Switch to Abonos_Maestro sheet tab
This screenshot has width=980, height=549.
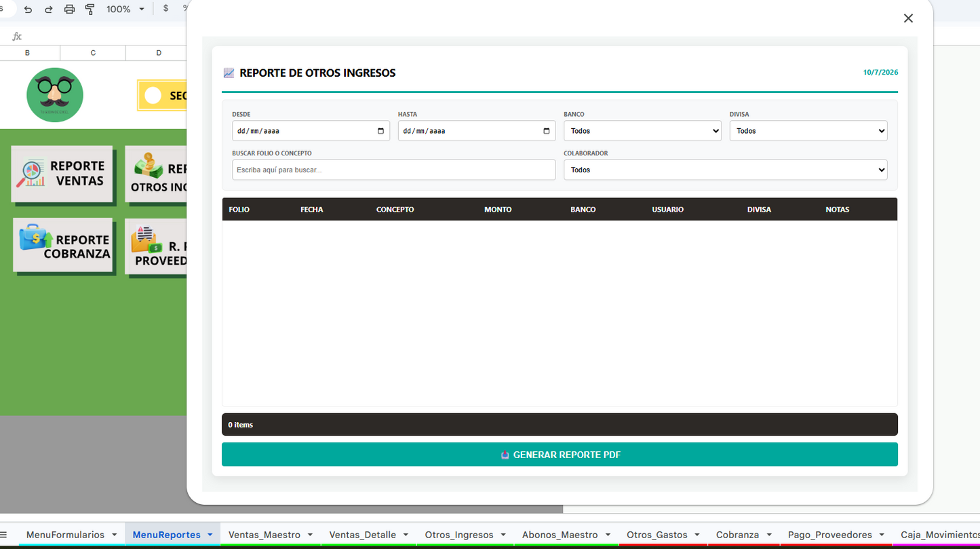(560, 535)
